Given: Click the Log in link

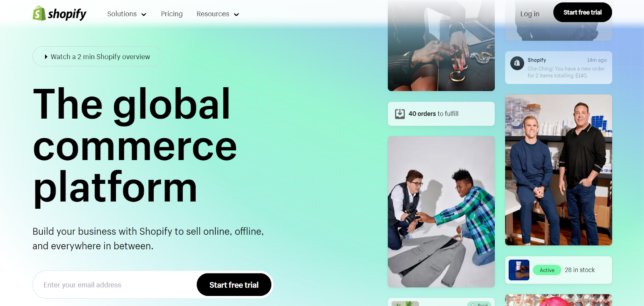Looking at the screenshot, I should [530, 14].
